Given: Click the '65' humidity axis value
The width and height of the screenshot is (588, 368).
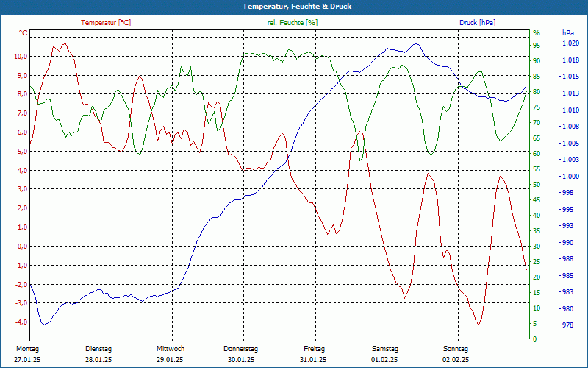Looking at the screenshot, I should (x=537, y=138).
